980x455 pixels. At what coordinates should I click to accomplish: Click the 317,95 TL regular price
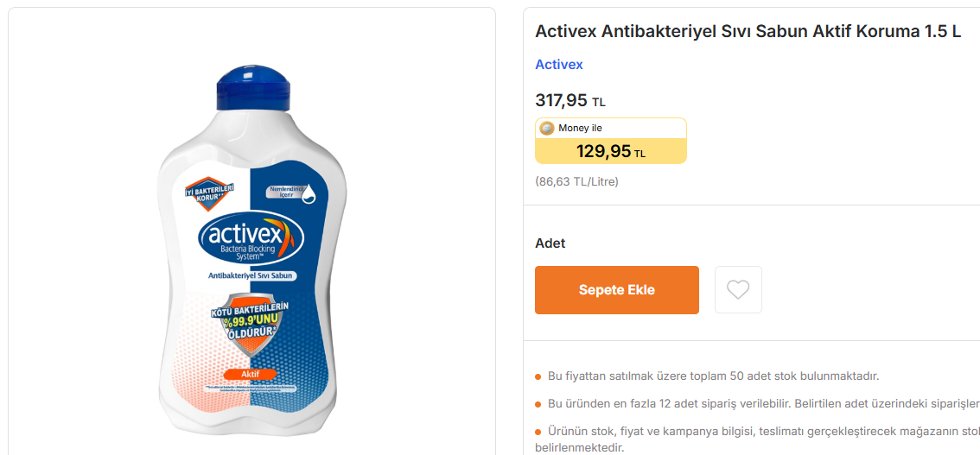tap(570, 100)
